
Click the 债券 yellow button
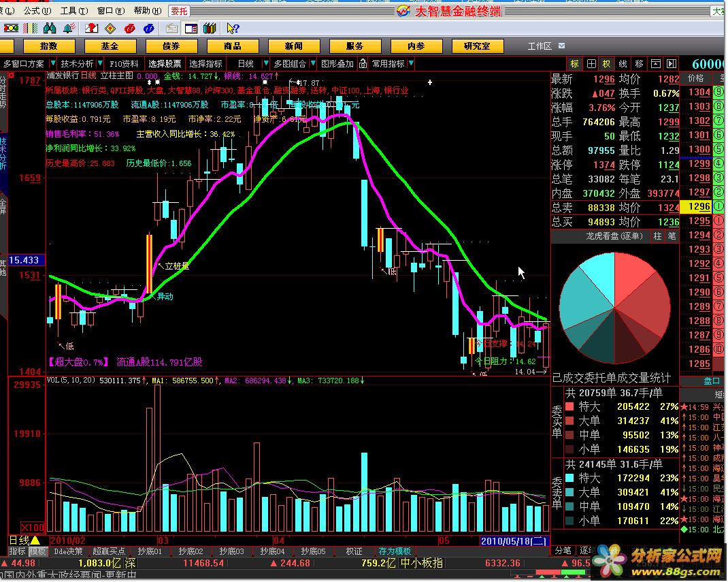click(x=171, y=46)
